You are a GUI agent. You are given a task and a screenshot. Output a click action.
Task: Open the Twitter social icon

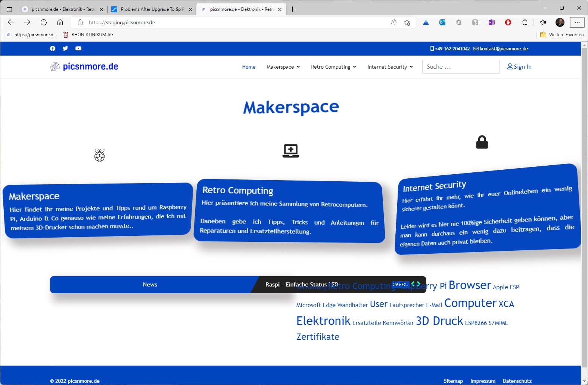[65, 48]
